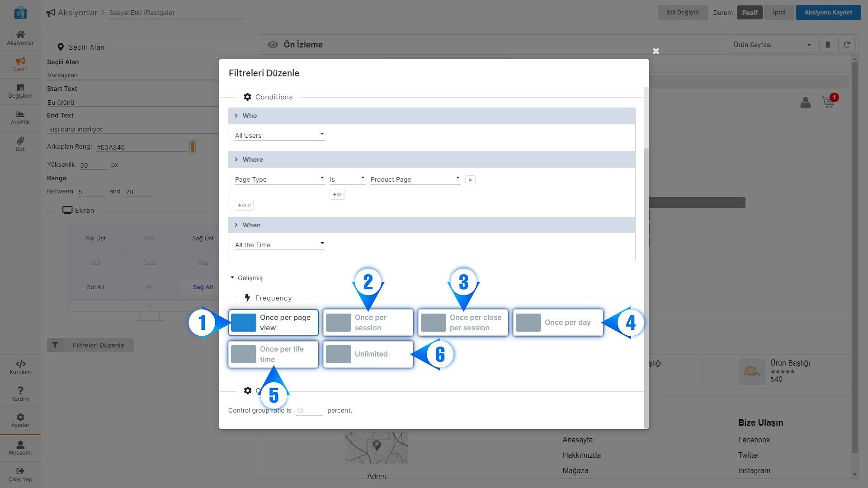Collapse the Gelişmiş section
This screenshot has width=868, height=488.
(246, 278)
